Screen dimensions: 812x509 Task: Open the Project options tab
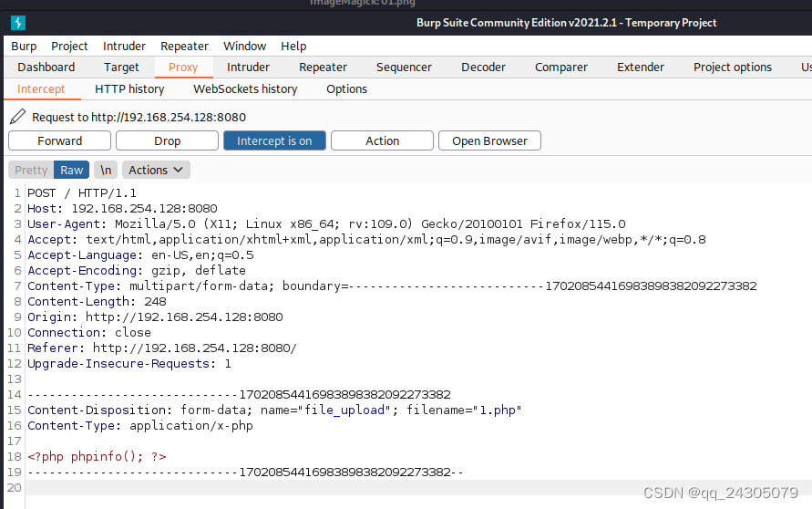point(732,68)
